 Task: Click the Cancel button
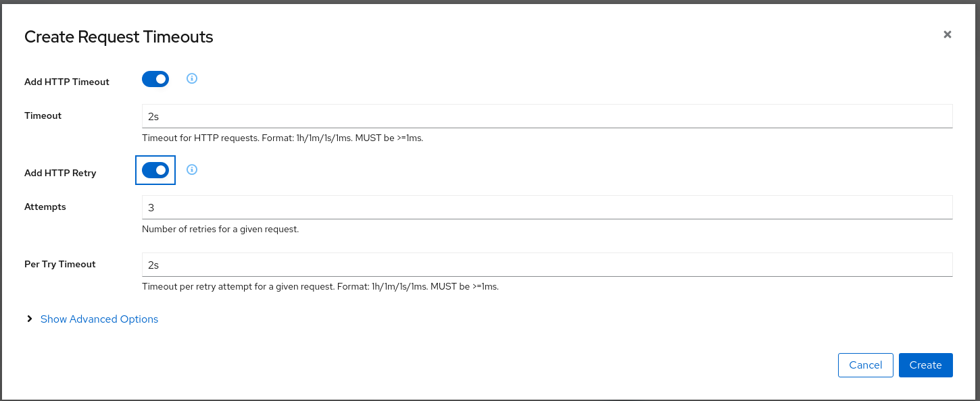pyautogui.click(x=866, y=365)
